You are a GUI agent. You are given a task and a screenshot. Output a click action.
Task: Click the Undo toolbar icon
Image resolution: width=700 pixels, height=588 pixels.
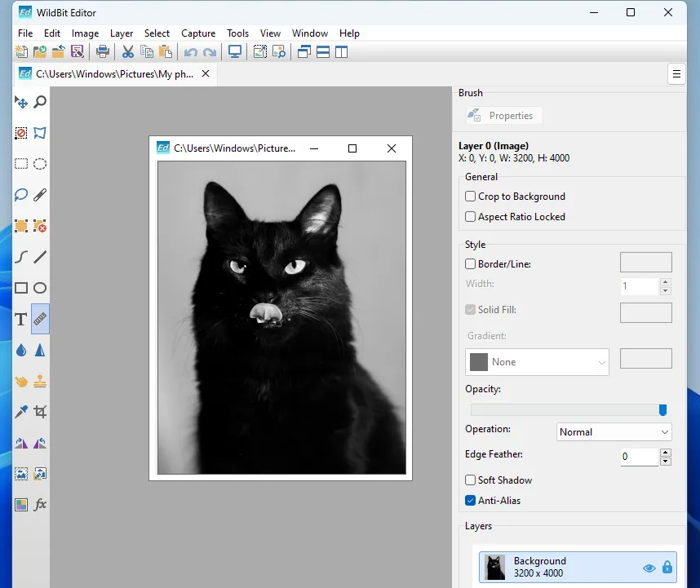click(x=191, y=51)
